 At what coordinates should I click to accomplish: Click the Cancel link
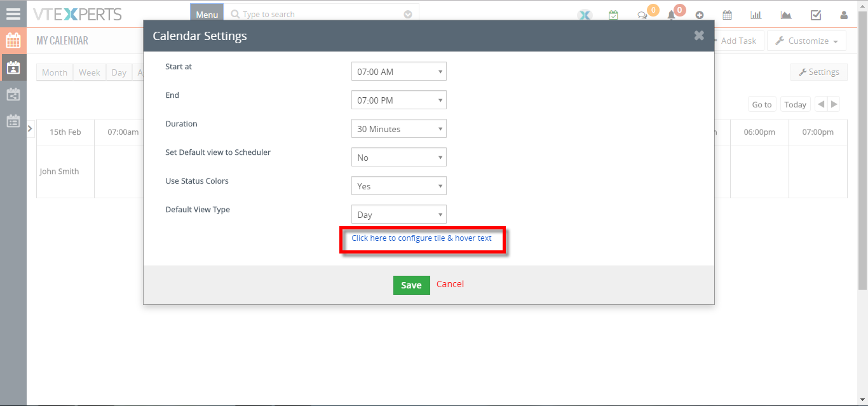point(450,284)
